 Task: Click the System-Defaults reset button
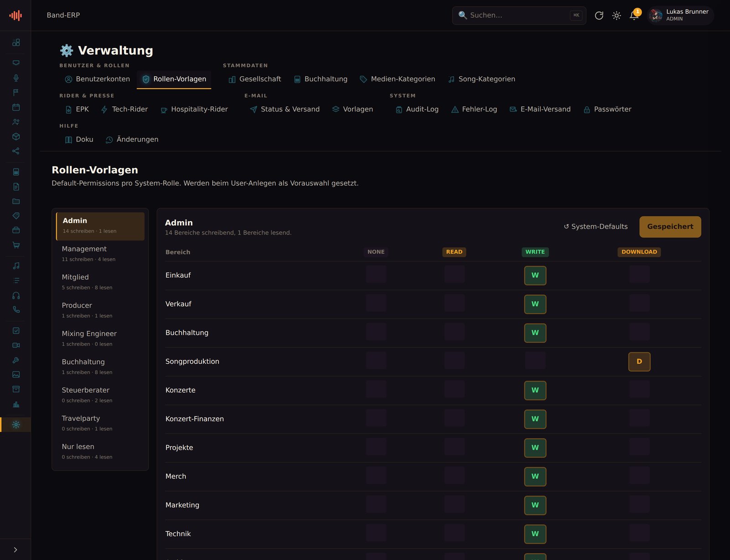click(596, 227)
